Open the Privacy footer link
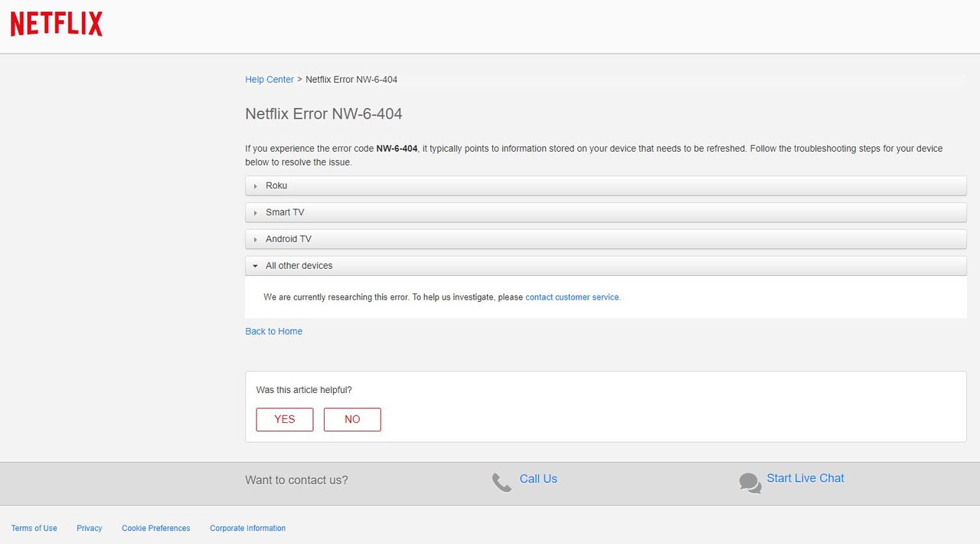The width and height of the screenshot is (980, 544). (x=90, y=528)
